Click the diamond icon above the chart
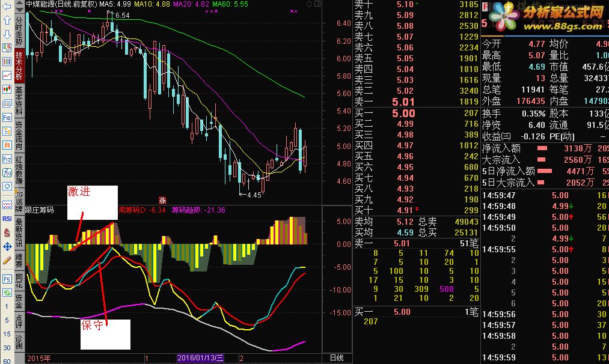This screenshot has width=609, height=364. [x=309, y=4]
